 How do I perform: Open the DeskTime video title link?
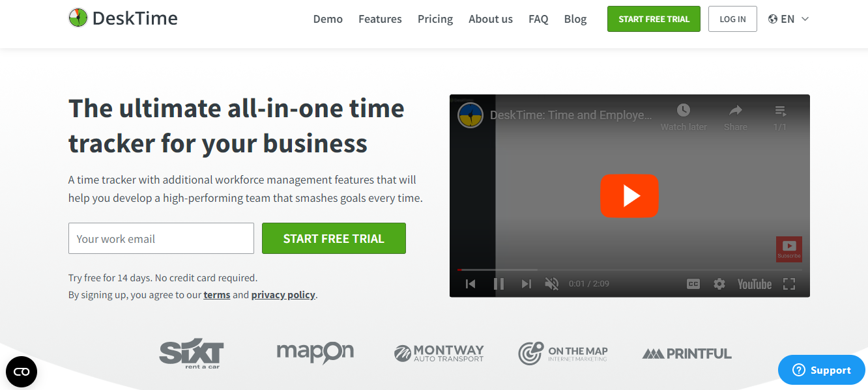[571, 115]
